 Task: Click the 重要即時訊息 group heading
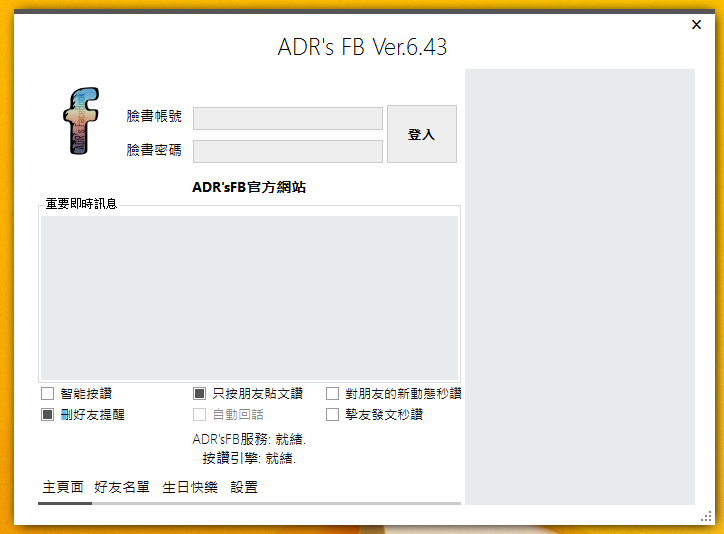[x=81, y=204]
